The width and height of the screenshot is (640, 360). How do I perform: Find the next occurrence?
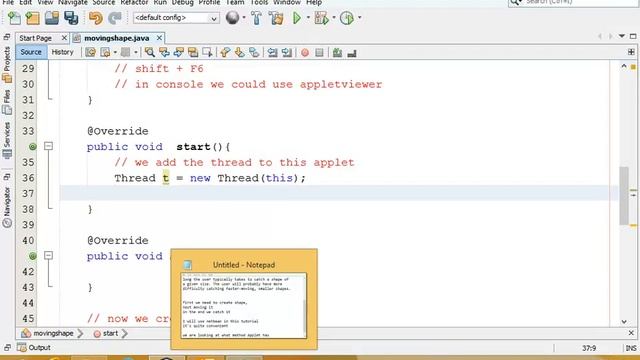coord(179,52)
